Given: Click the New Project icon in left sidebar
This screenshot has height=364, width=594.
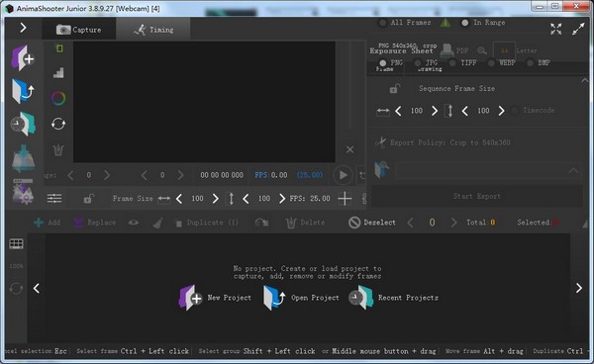Looking at the screenshot, I should [x=23, y=58].
